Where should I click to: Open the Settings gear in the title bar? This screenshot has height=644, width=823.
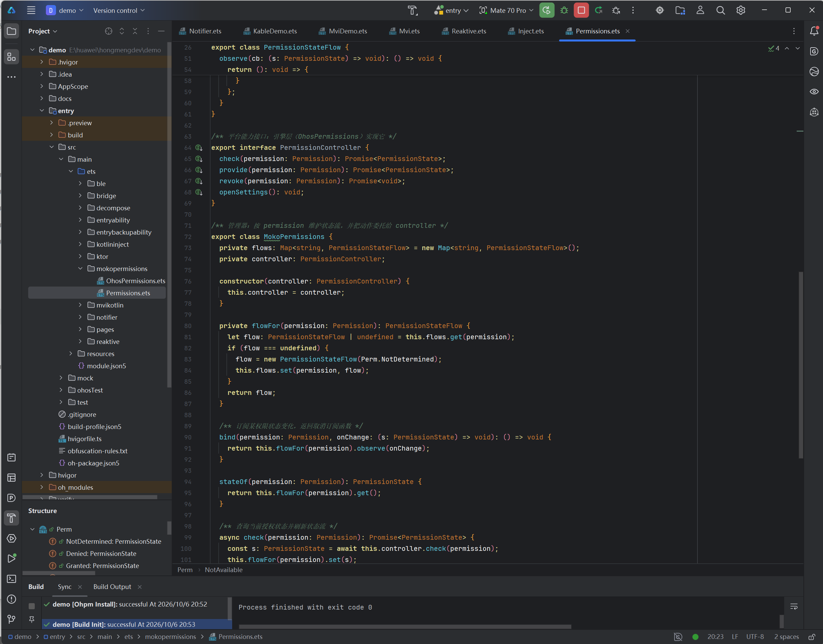click(x=740, y=10)
